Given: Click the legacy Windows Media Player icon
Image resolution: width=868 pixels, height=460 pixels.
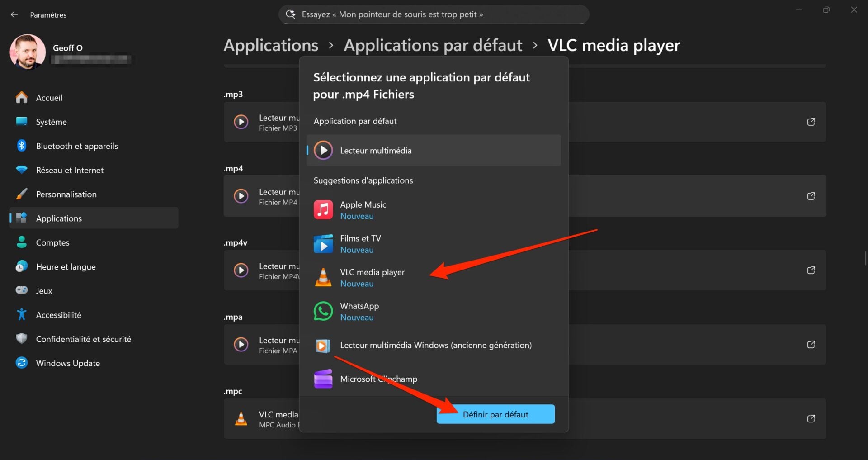Looking at the screenshot, I should (x=323, y=346).
